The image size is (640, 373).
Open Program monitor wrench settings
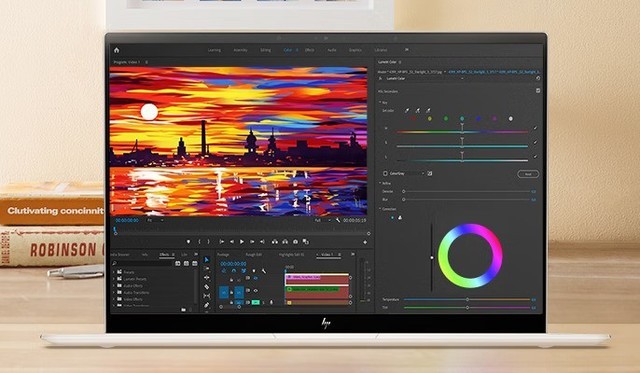pyautogui.click(x=338, y=220)
